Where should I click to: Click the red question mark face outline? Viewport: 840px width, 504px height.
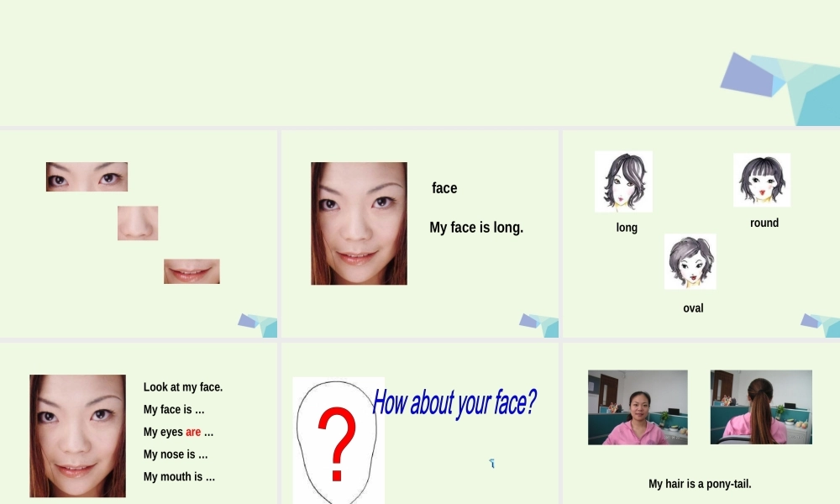tap(338, 441)
